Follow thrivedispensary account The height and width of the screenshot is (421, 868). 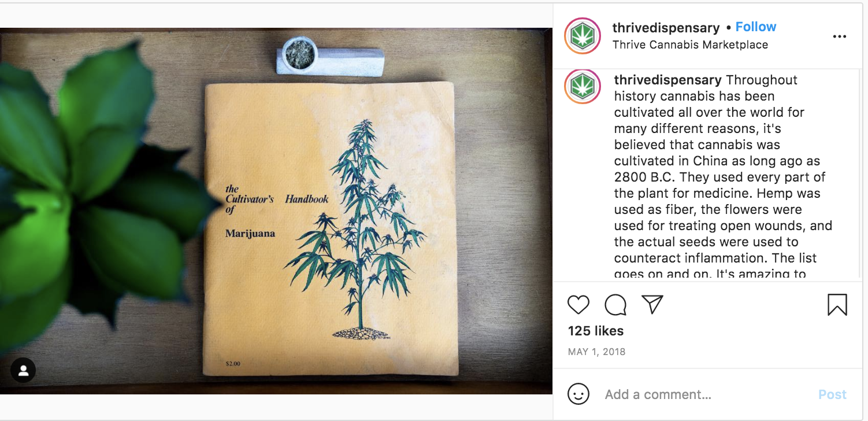point(756,27)
